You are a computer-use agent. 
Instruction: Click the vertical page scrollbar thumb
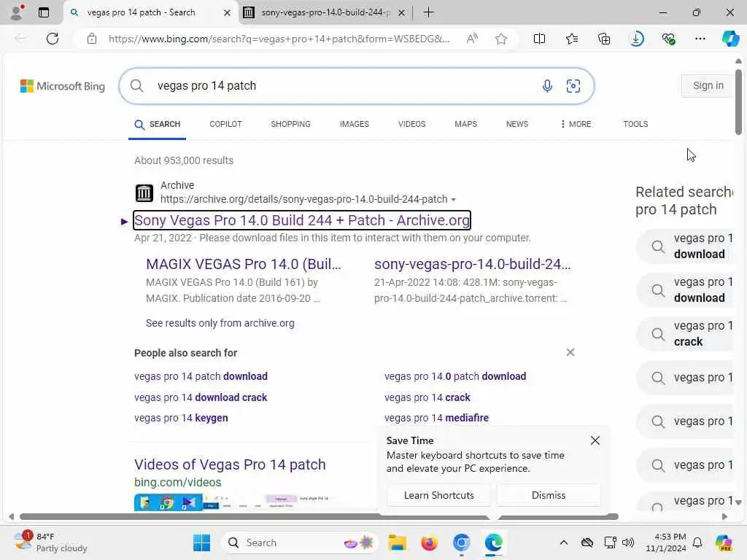point(738,102)
